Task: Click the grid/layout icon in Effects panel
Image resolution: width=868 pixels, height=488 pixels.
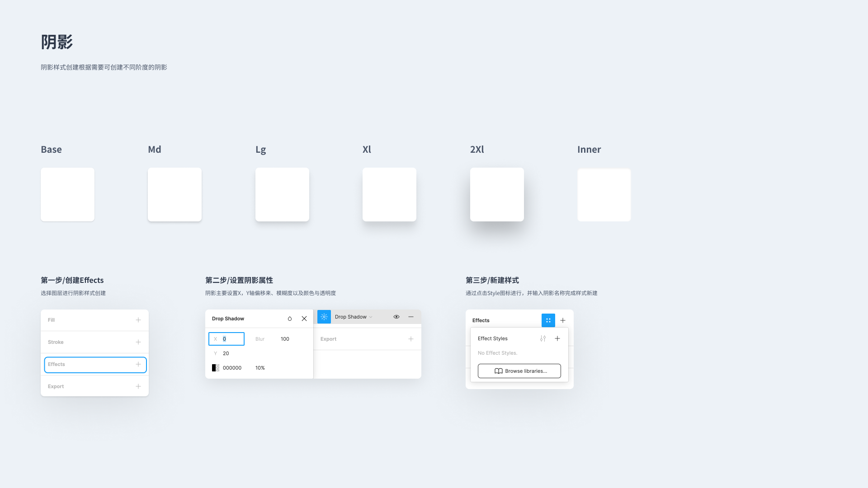Action: (x=548, y=320)
